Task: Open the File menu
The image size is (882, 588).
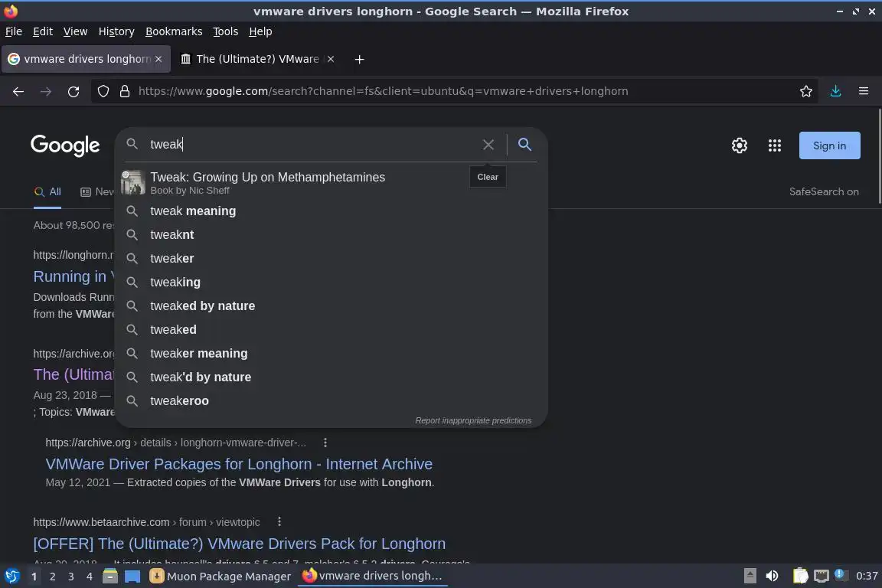Action: 14,31
